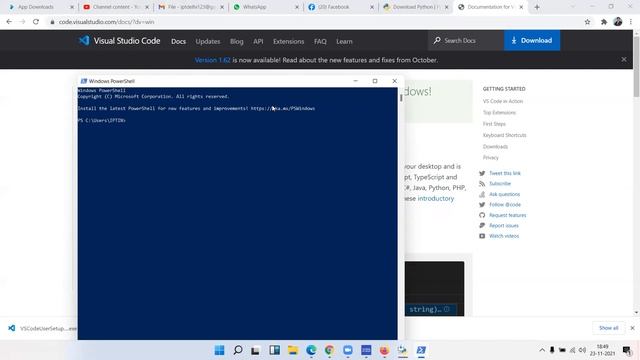Screen dimensions: 640x360
Task: Open File Explorer from taskbar
Action: 293,350
